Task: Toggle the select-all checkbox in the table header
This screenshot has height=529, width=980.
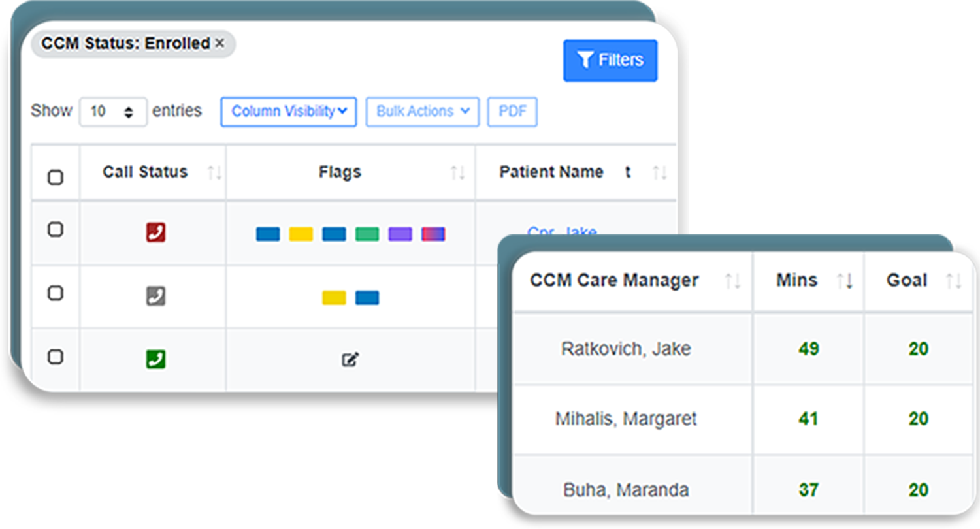Action: point(56,177)
